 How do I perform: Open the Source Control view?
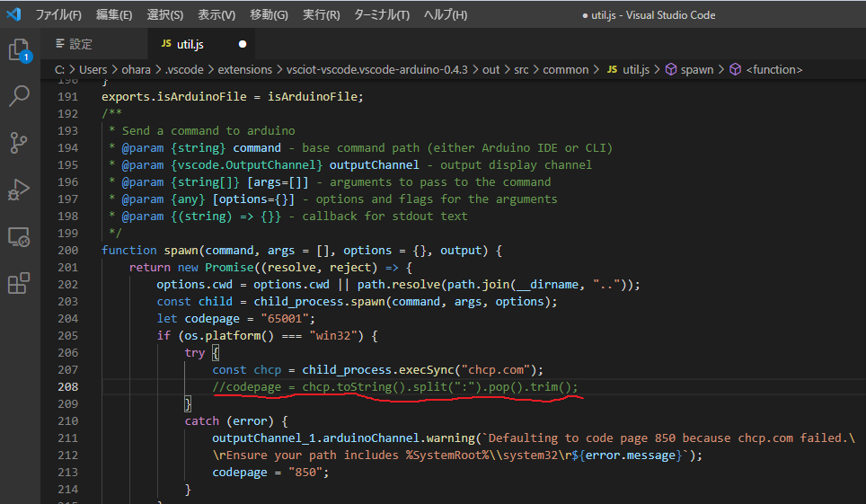click(x=19, y=143)
